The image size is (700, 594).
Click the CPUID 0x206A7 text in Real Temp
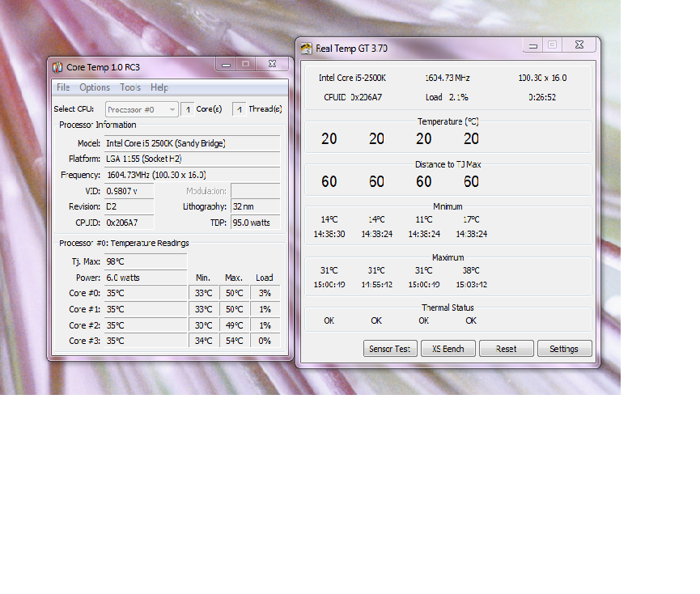click(353, 97)
